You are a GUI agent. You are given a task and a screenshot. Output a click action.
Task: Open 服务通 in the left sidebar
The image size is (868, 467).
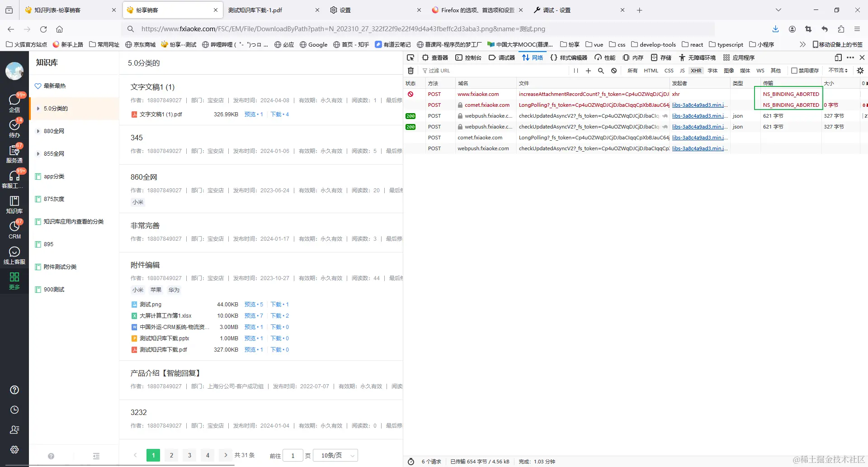click(x=14, y=154)
